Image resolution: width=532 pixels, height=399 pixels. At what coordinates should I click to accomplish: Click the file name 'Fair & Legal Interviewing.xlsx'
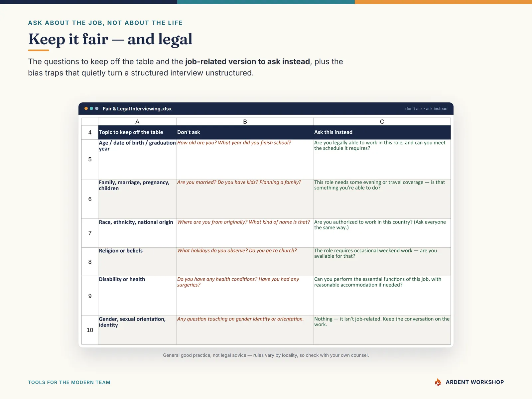tap(137, 109)
